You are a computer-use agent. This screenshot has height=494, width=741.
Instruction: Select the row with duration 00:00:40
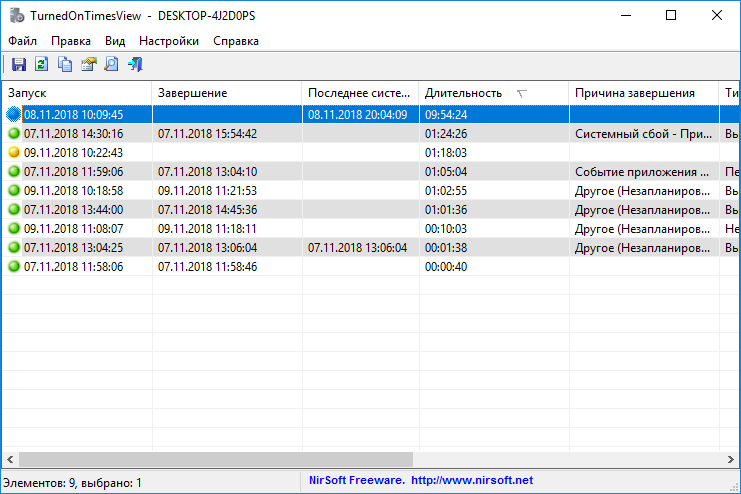click(x=371, y=267)
